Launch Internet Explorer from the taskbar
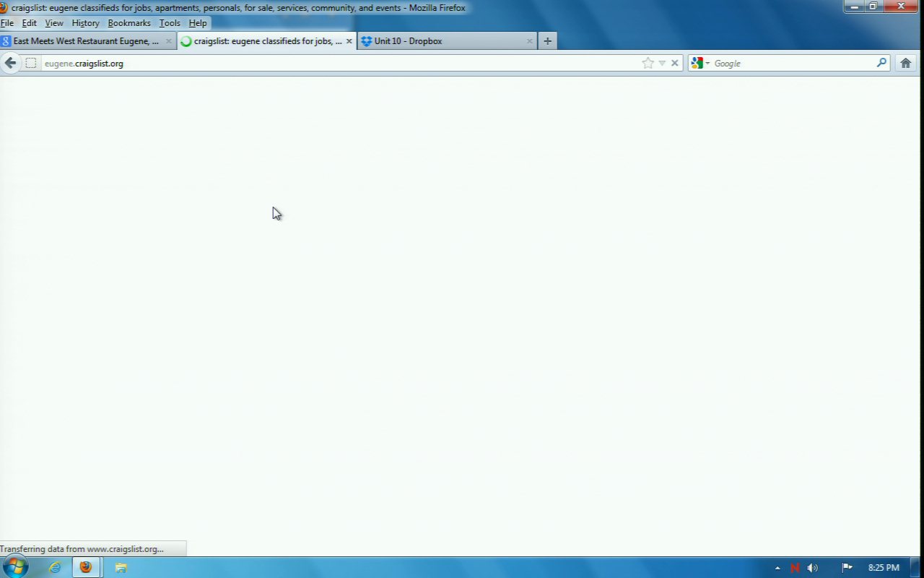Image resolution: width=924 pixels, height=578 pixels. click(x=55, y=567)
